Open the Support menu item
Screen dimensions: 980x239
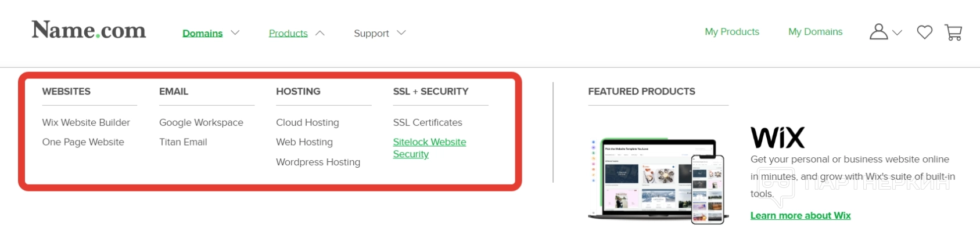pyautogui.click(x=371, y=34)
